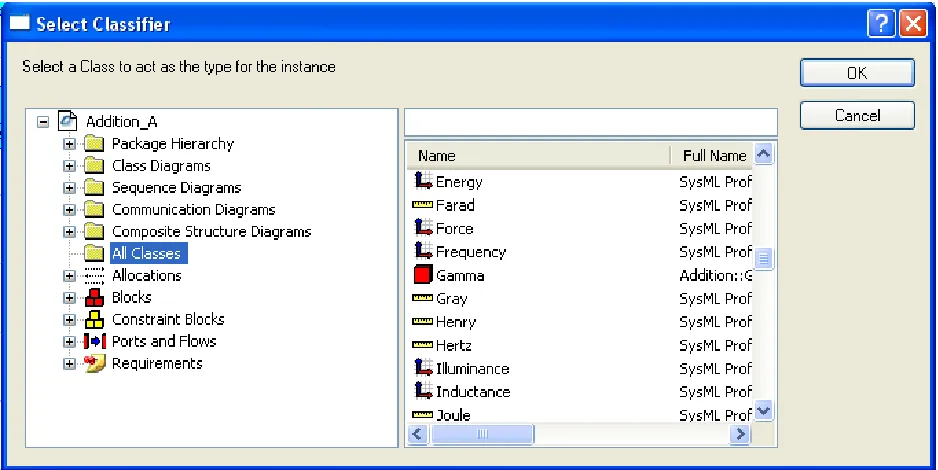Click the Cancel button

click(x=857, y=115)
